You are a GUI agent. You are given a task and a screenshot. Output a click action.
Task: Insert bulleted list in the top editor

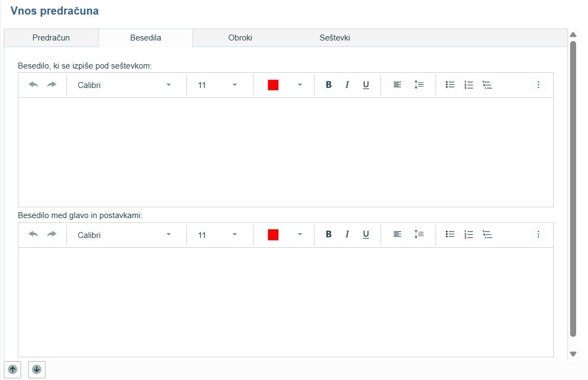450,85
